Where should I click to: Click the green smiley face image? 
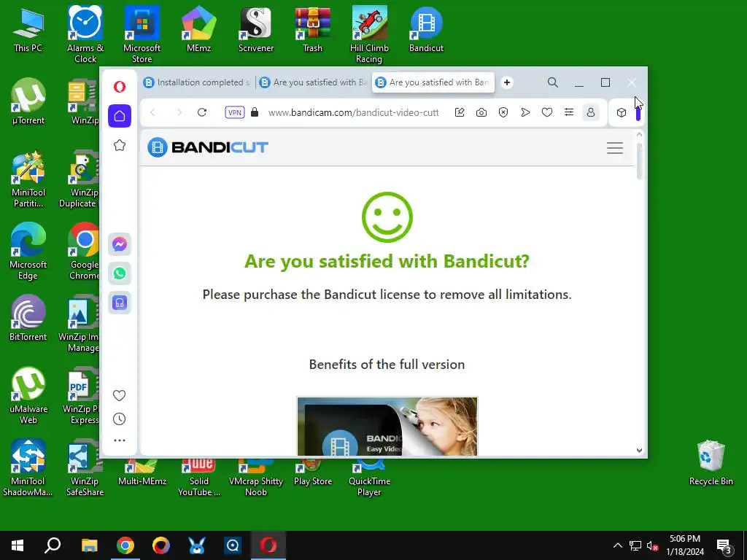[387, 217]
